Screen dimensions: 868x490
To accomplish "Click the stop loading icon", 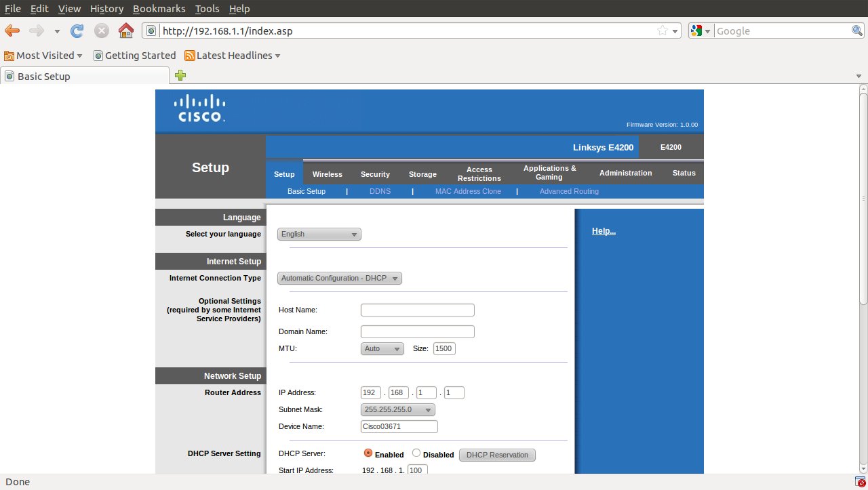I will (x=102, y=30).
